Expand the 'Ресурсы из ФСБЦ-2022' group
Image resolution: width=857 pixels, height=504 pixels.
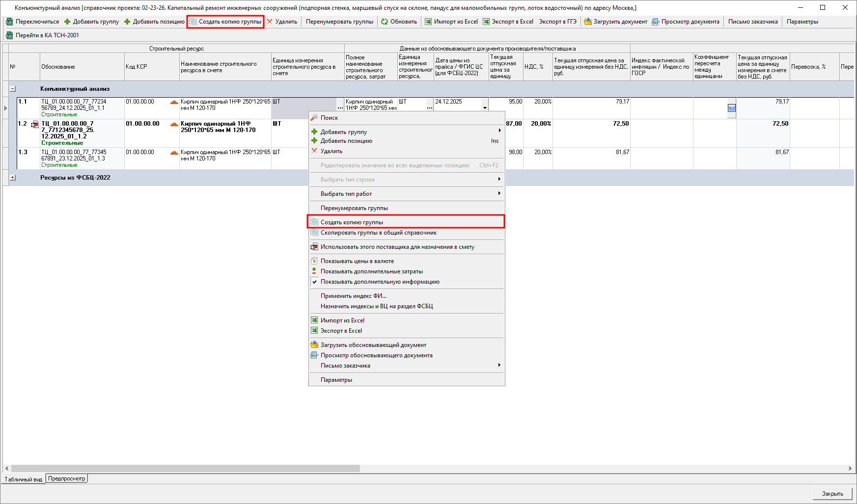13,178
